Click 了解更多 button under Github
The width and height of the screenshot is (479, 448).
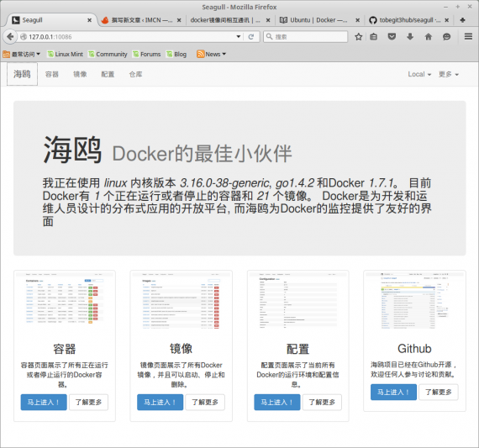pyautogui.click(x=439, y=392)
